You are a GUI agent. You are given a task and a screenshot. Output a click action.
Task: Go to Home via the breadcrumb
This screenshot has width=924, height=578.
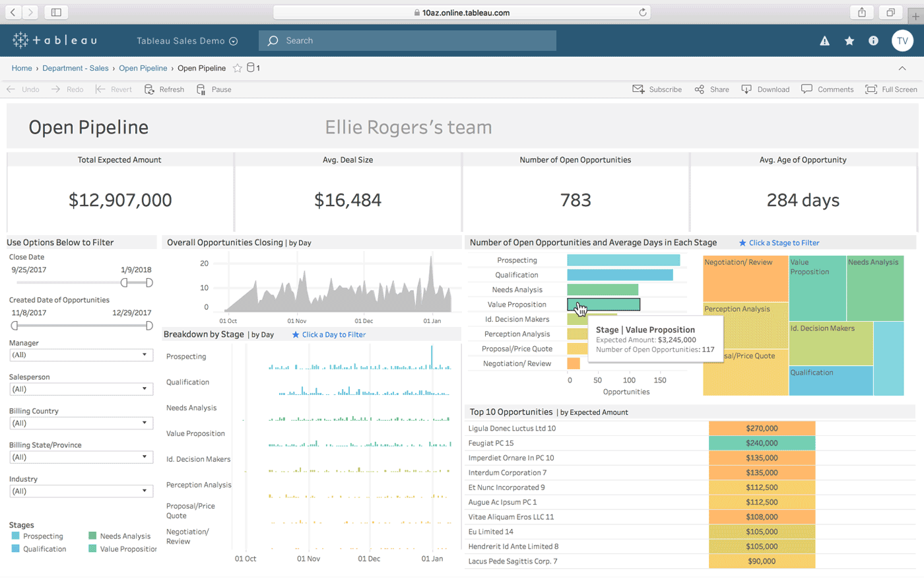[22, 68]
